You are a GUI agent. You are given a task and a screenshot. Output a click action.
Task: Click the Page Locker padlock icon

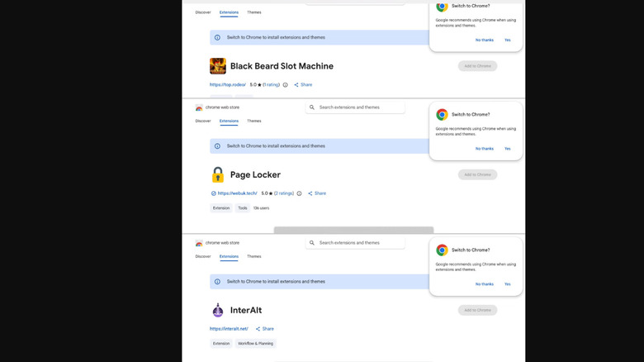218,174
